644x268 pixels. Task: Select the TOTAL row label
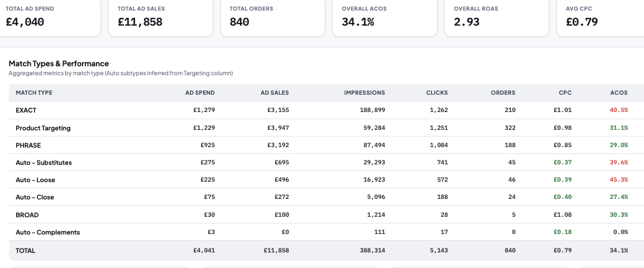click(26, 250)
